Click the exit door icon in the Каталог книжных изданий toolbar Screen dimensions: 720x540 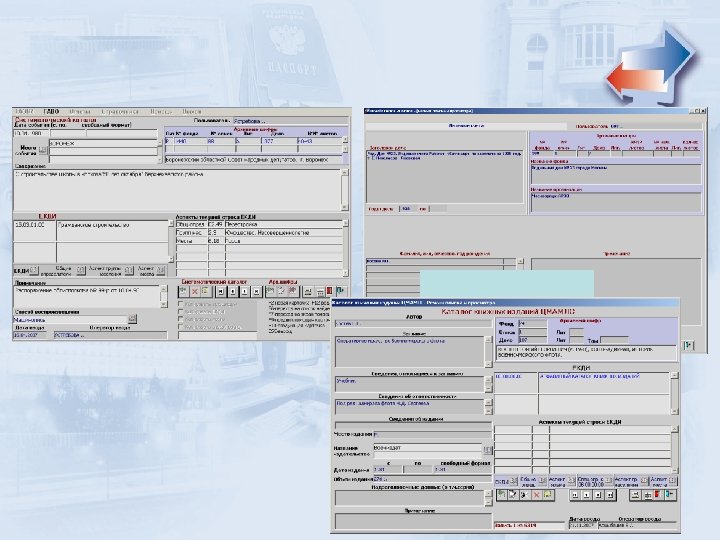coord(670,495)
